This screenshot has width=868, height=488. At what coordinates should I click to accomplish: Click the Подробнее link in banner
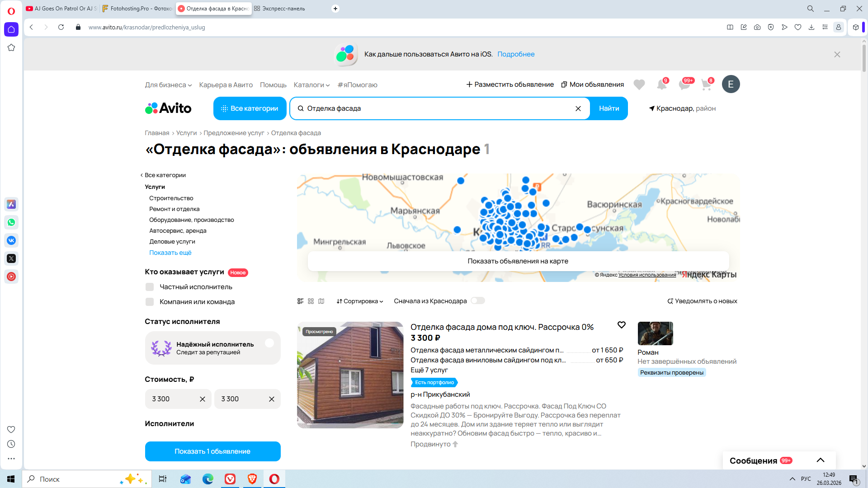click(516, 54)
